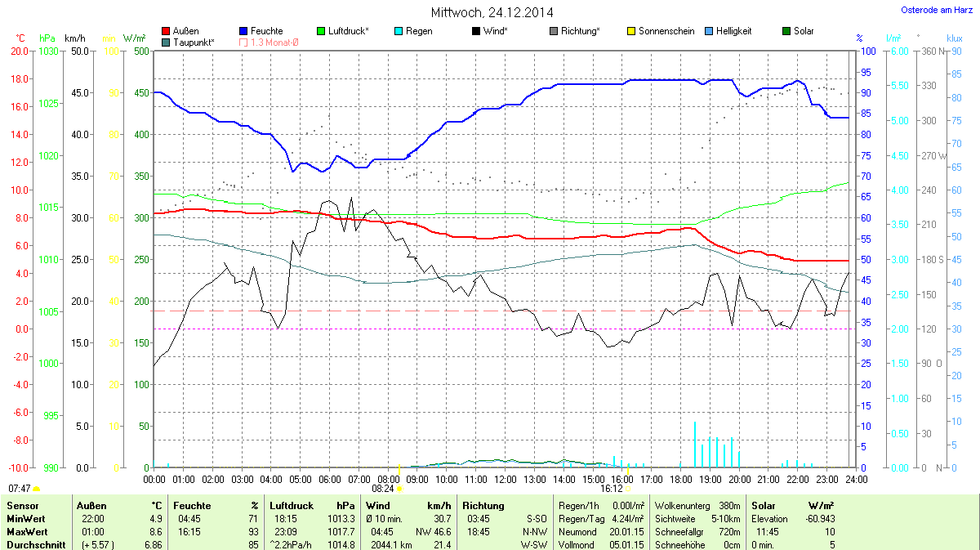Click the Mittwoch, 24.12.2014 chart title
Image resolution: width=980 pixels, height=550 pixels.
[x=492, y=12]
